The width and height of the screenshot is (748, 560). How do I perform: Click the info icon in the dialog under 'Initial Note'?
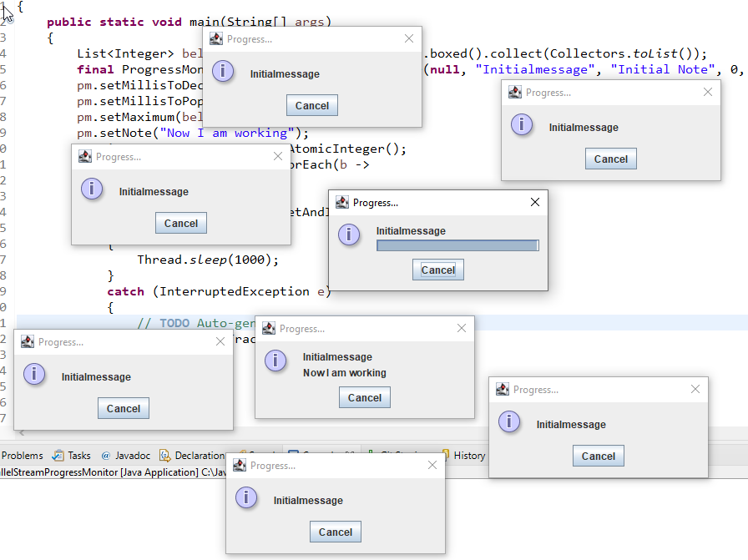(522, 124)
